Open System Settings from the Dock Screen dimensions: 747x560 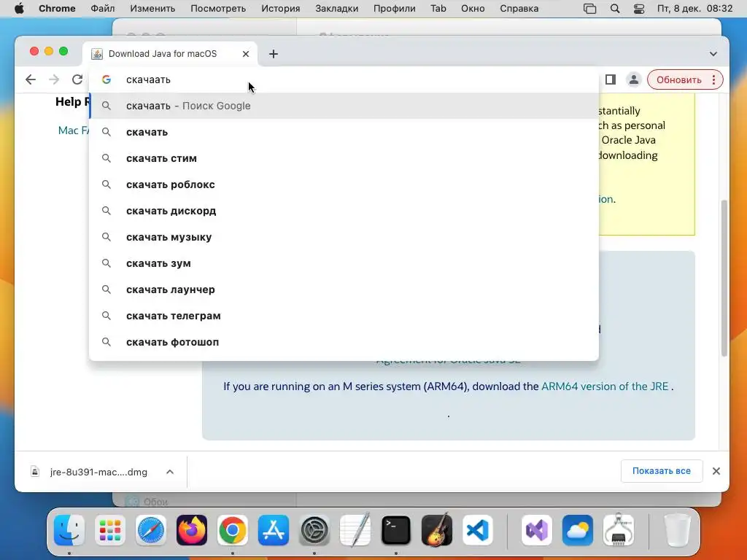[x=314, y=530]
